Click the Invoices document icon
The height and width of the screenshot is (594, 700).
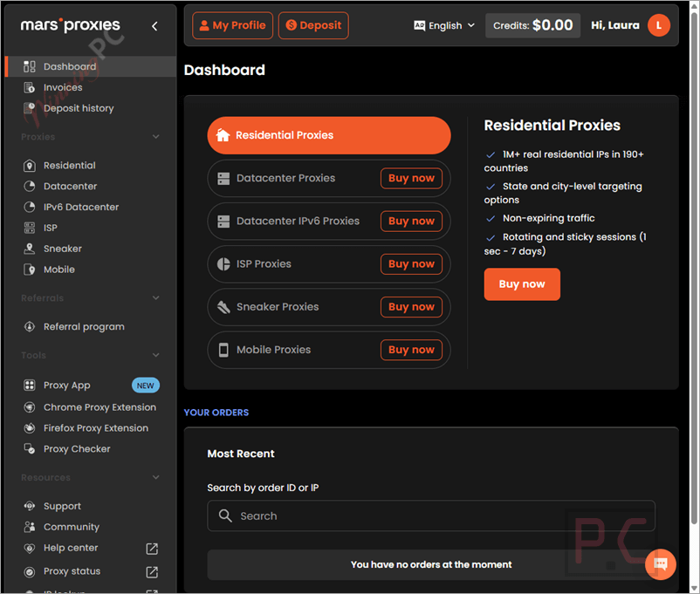[30, 87]
